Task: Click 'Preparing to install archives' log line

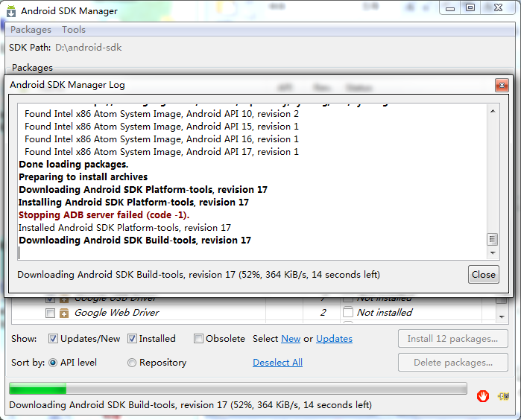Action: coord(83,177)
